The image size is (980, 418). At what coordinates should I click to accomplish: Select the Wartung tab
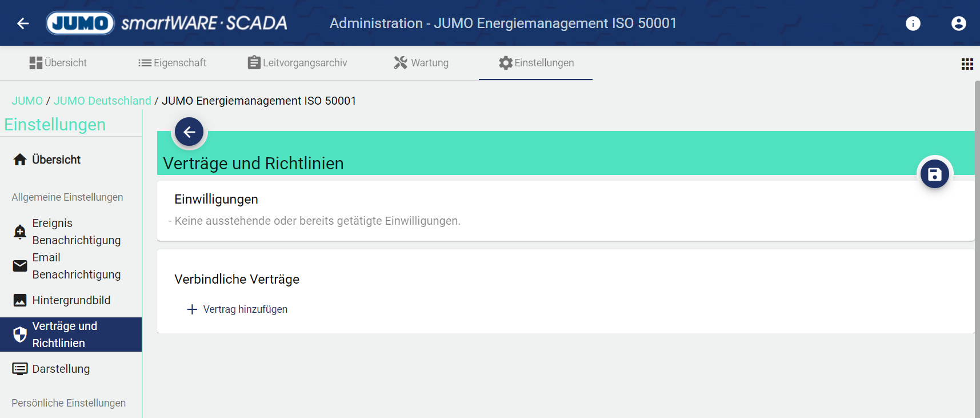point(421,63)
